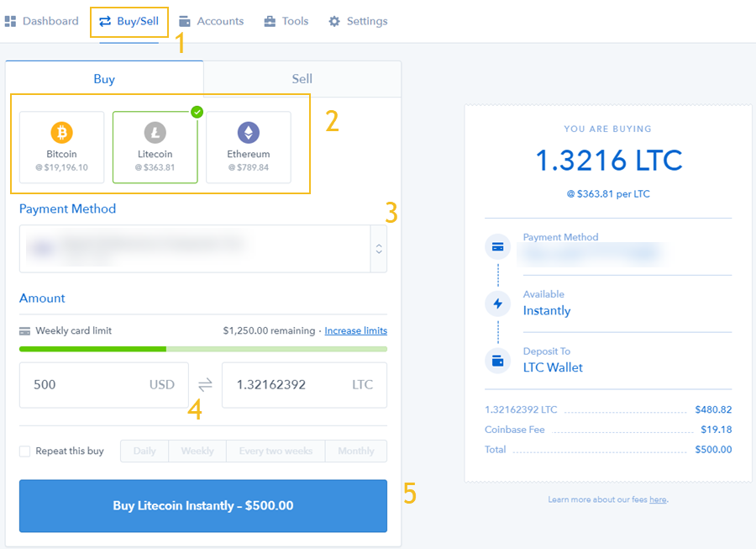Viewport: 756px width, 549px height.
Task: Open the Payment Method dropdown
Action: (x=203, y=249)
